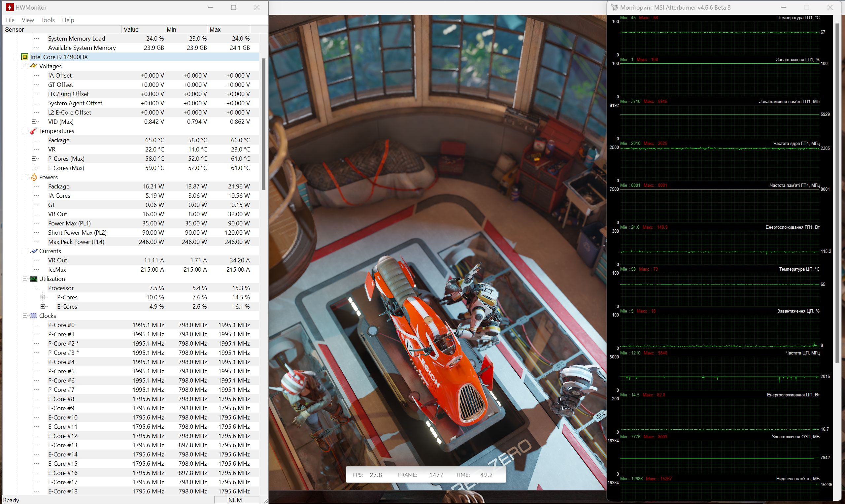Screen dimensions: 845x504
Task: Collapse the Intel Core i9 14900HX node
Action: pyautogui.click(x=16, y=57)
